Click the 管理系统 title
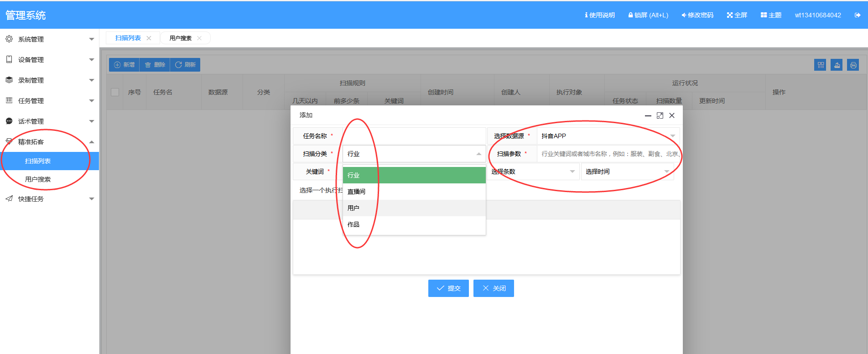Image resolution: width=868 pixels, height=354 pixels. coord(26,16)
